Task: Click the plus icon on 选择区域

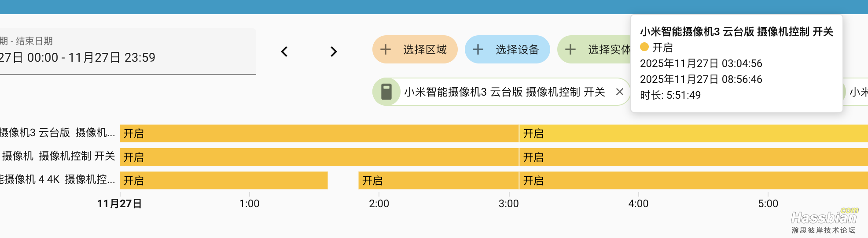Action: [386, 49]
